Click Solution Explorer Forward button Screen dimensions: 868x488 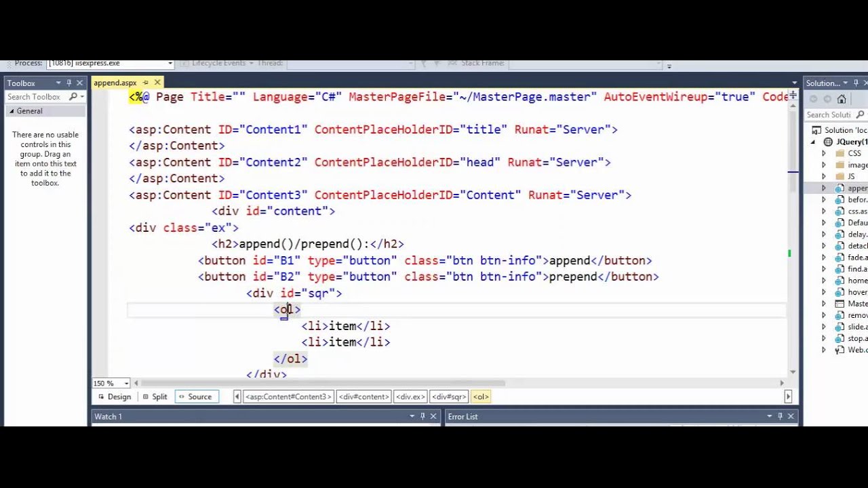tap(827, 99)
